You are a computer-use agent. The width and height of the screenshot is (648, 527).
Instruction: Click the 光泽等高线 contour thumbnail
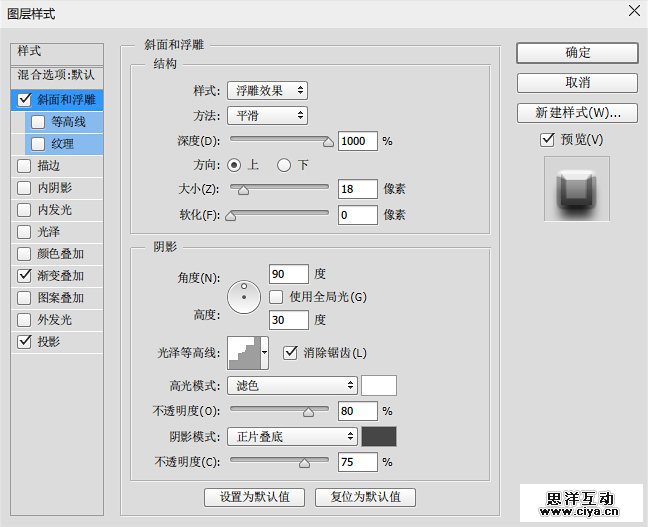point(244,353)
